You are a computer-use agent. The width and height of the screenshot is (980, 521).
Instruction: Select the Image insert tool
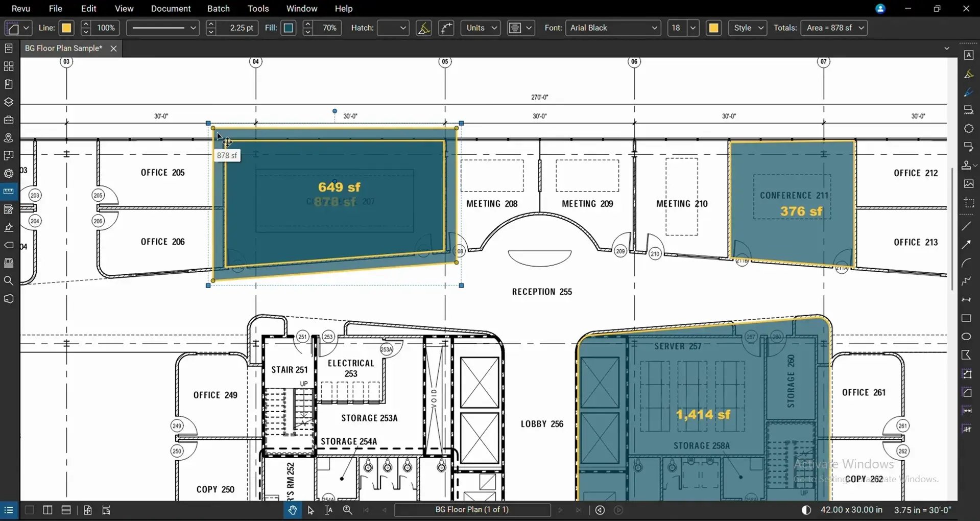tap(968, 184)
